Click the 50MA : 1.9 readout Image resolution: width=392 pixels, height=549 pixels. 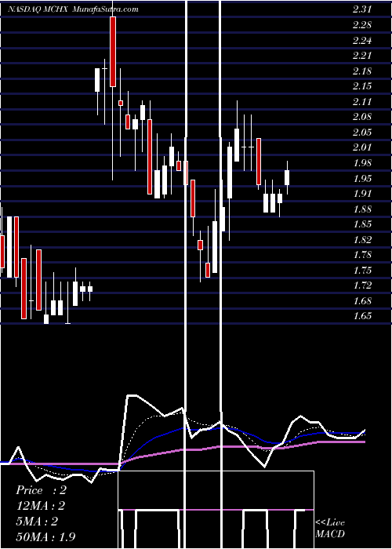45,536
